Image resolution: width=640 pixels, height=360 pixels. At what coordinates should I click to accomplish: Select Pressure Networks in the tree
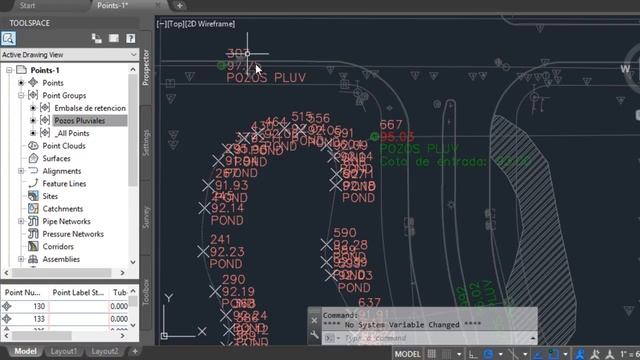73,234
